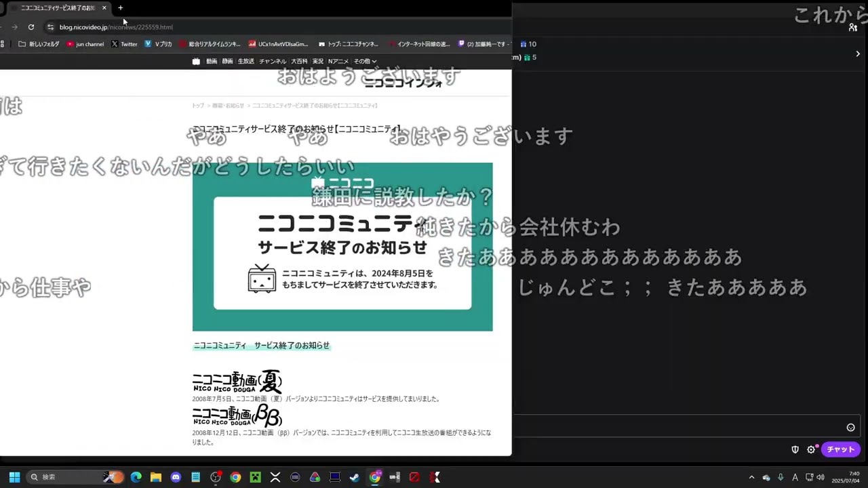868x488 pixels.
Task: Open the red slashed square app in taskbar
Action: coord(414,477)
